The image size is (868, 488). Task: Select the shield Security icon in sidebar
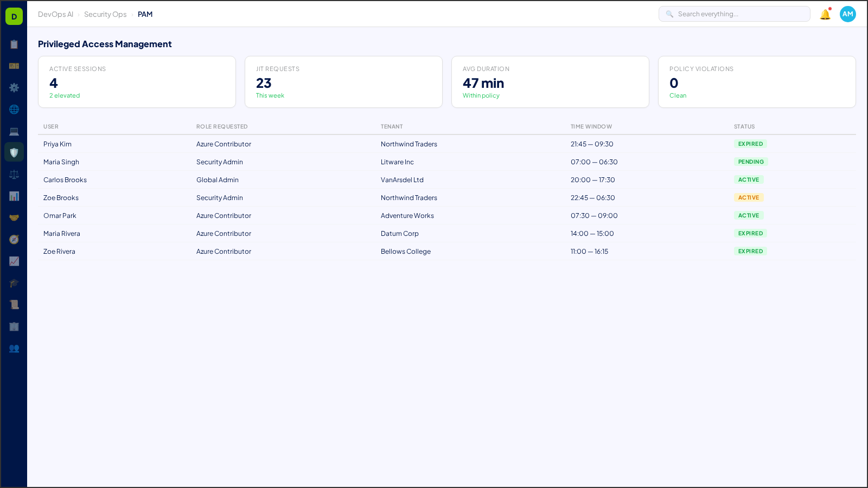[14, 152]
